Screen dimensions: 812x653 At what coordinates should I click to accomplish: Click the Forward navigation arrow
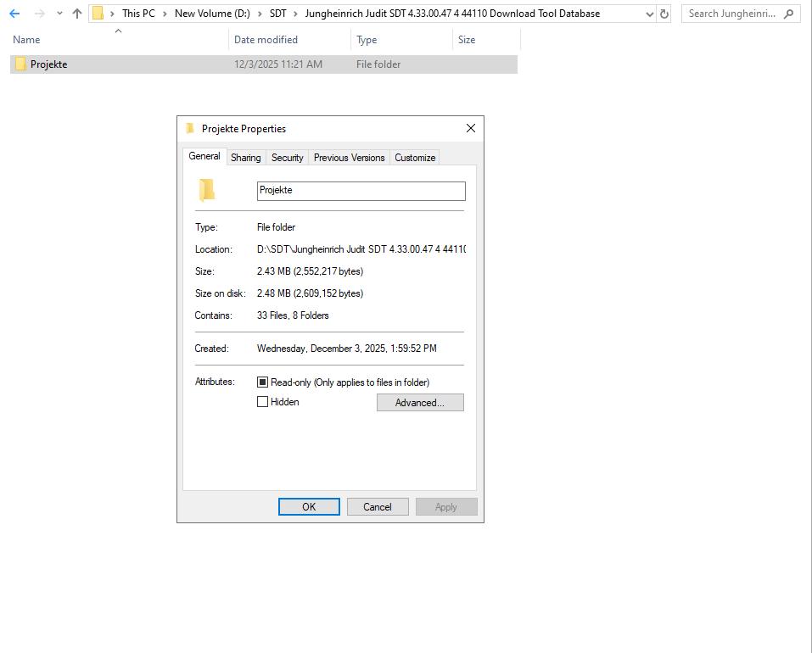tap(39, 14)
